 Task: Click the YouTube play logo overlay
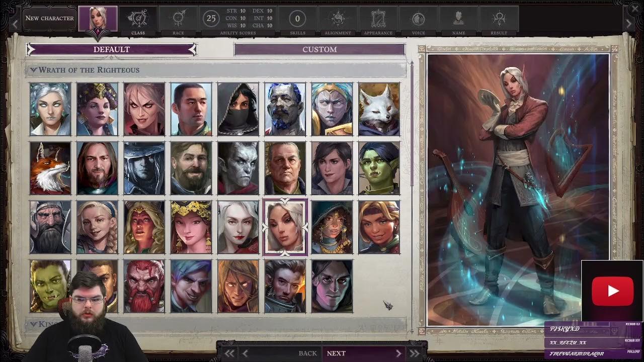coord(612,291)
